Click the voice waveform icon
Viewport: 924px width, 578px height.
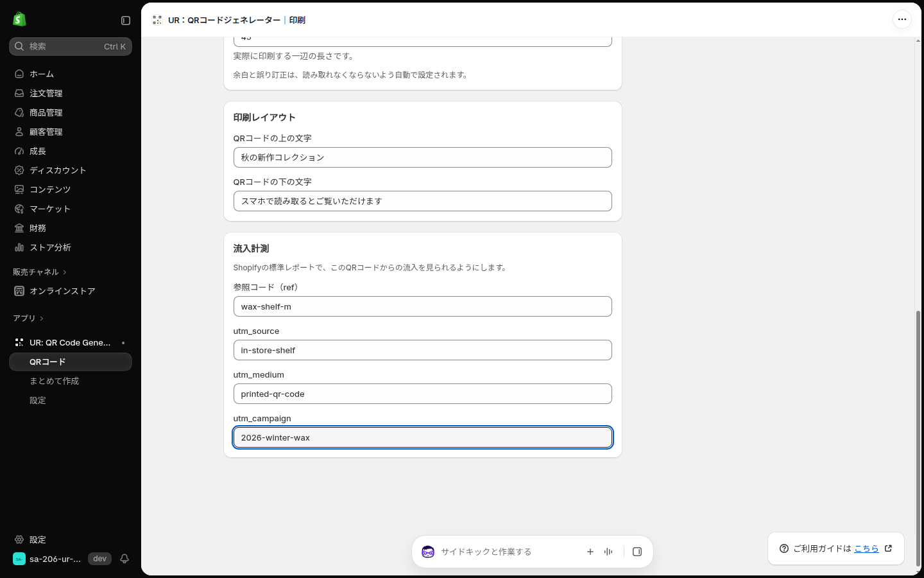608,552
